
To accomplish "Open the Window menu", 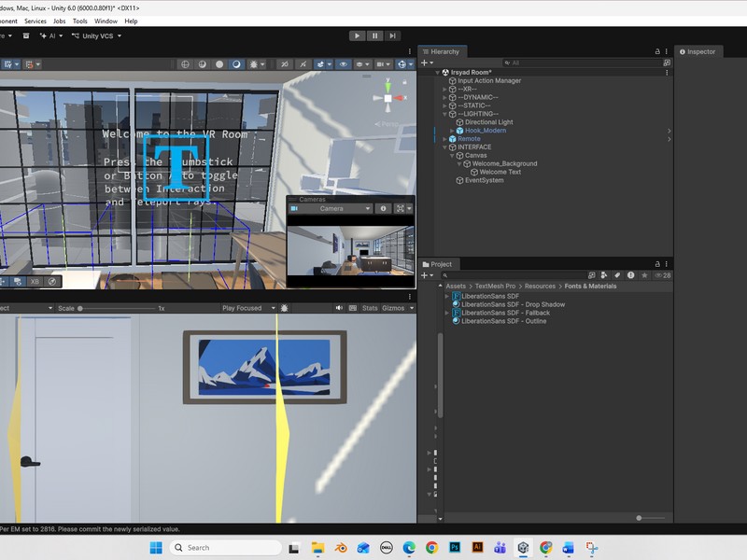I will pos(106,21).
